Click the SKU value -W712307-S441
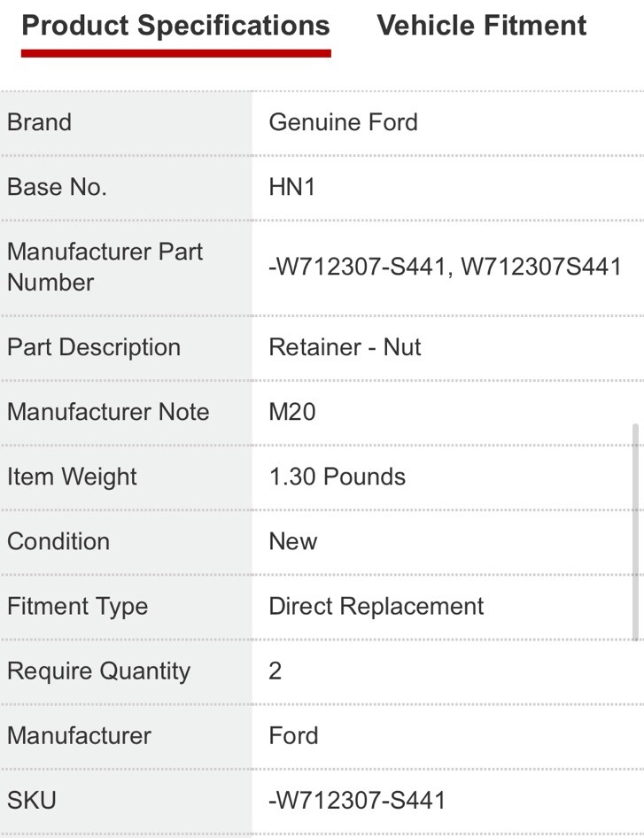644x838 pixels. tap(357, 800)
